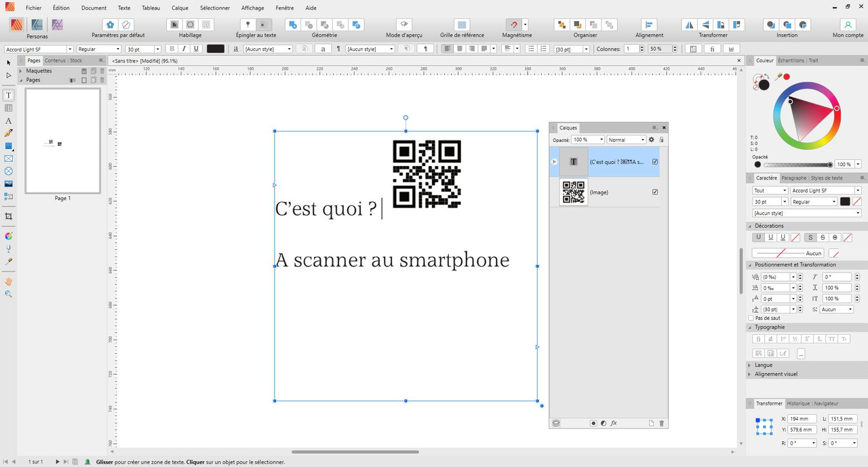Image resolution: width=868 pixels, height=467 pixels.
Task: Click the text color swatch in toolbar
Action: pyautogui.click(x=216, y=49)
